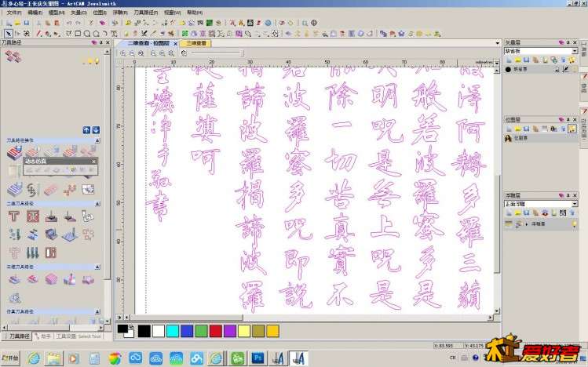The height and width of the screenshot is (367, 588).
Task: Open the first 3D toolpath icon
Action: 14,279
